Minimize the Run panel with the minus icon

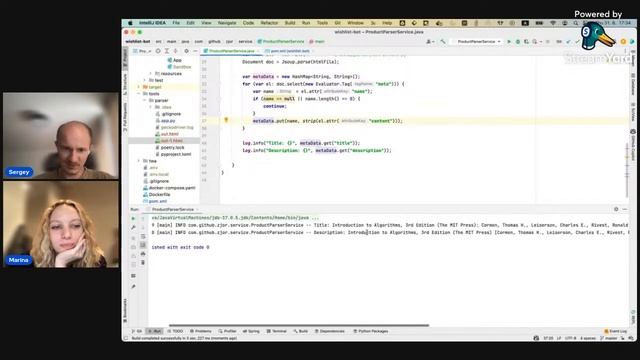point(625,209)
